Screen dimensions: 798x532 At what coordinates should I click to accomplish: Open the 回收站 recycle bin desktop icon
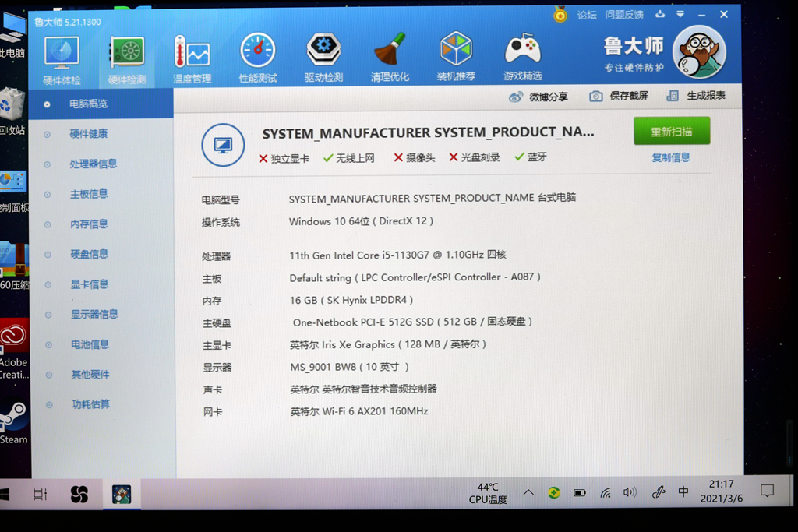[x=11, y=111]
